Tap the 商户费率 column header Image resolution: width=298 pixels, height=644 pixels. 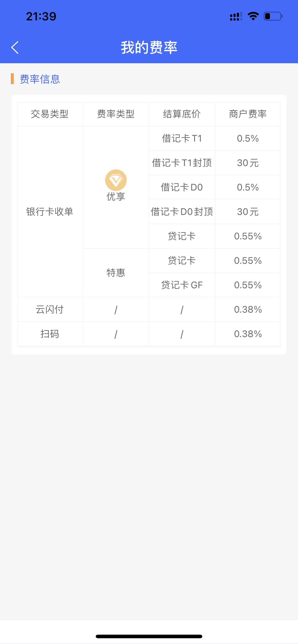[x=248, y=114]
